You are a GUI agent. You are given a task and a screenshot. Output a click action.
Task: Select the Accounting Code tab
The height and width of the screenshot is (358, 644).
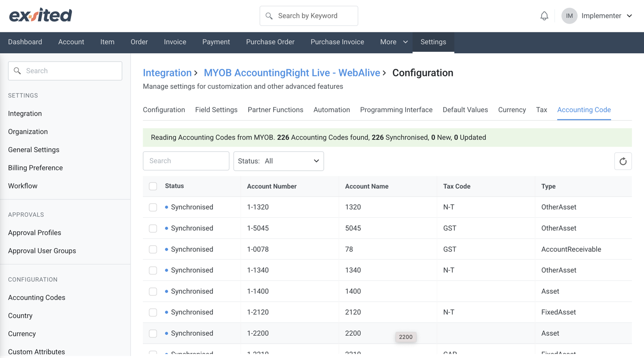[584, 110]
